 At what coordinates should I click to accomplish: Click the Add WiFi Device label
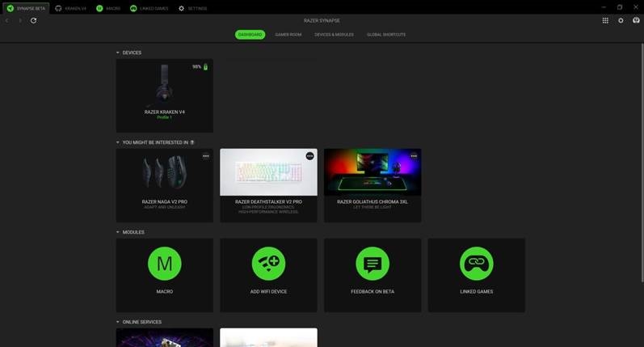pos(268,291)
